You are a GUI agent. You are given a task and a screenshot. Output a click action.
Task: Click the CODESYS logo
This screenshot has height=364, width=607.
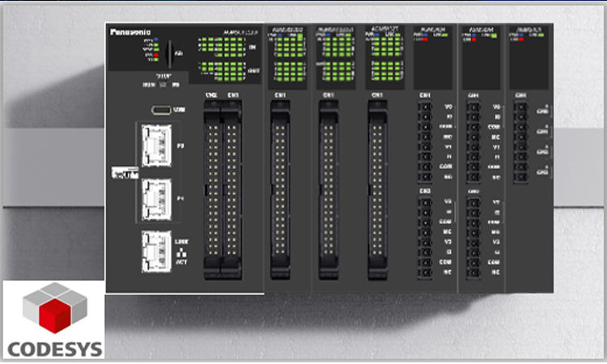coord(53,318)
